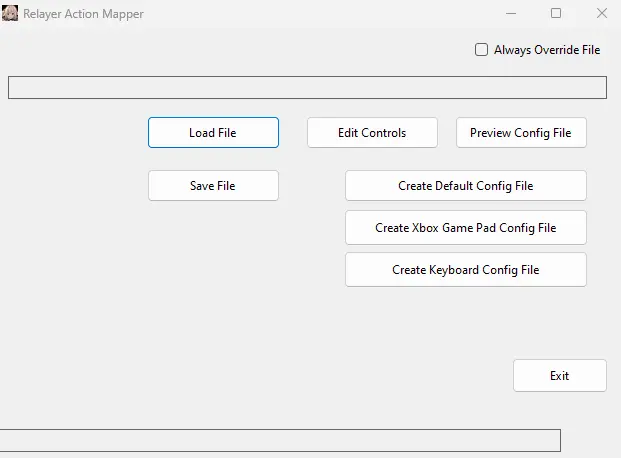Click the Load File button
The width and height of the screenshot is (621, 458).
(213, 132)
